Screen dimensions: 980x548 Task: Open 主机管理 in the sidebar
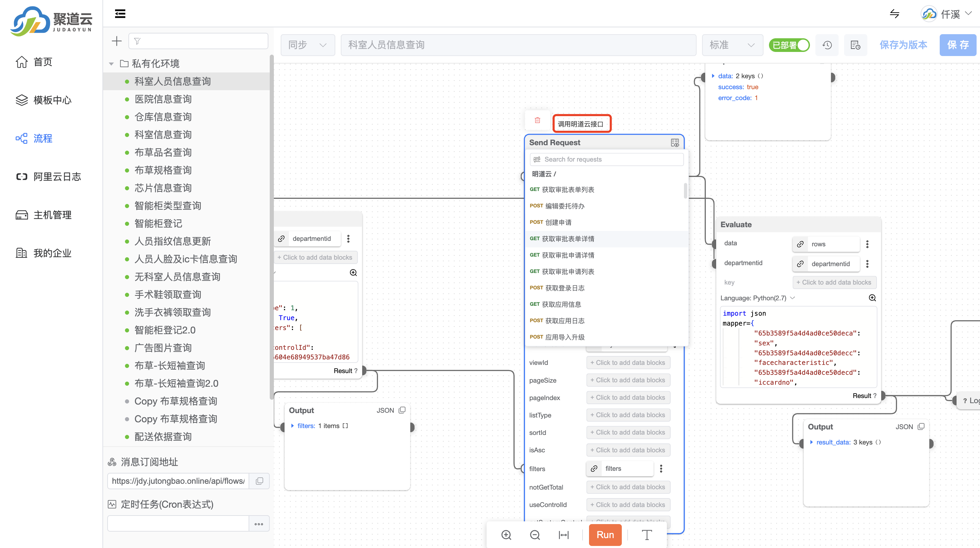click(x=43, y=215)
